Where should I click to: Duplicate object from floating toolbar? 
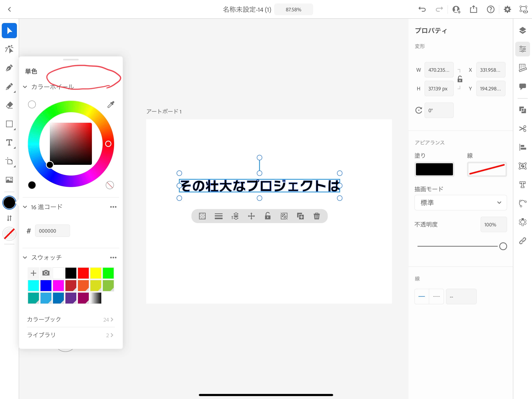tap(300, 216)
